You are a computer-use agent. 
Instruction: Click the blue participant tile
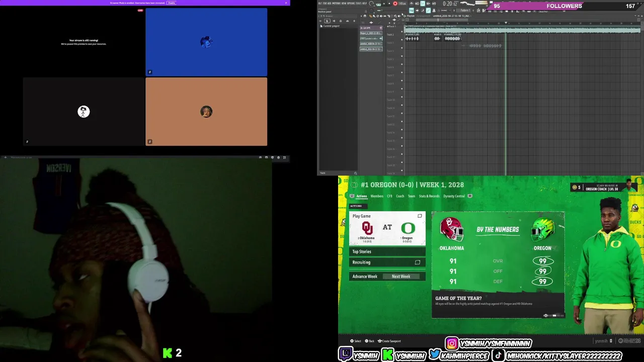(206, 42)
